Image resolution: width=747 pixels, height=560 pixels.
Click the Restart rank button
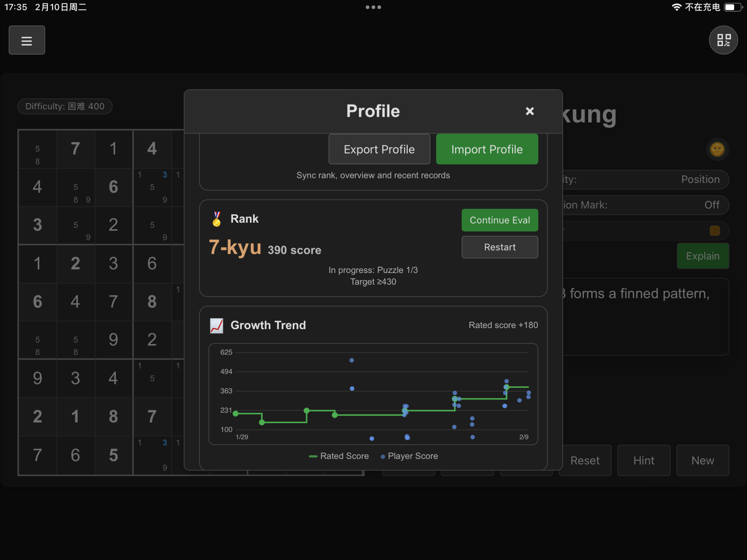click(500, 247)
